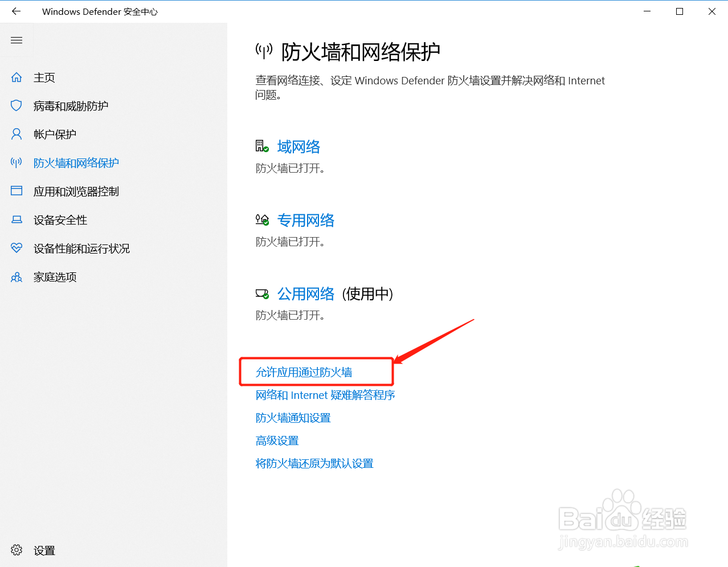Click the home icon beside 主页
The image size is (728, 567).
(17, 77)
